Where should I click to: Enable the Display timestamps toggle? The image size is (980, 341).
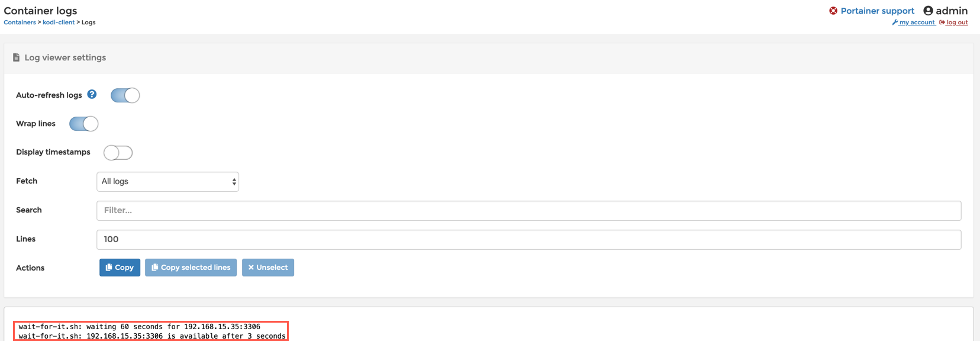point(118,153)
